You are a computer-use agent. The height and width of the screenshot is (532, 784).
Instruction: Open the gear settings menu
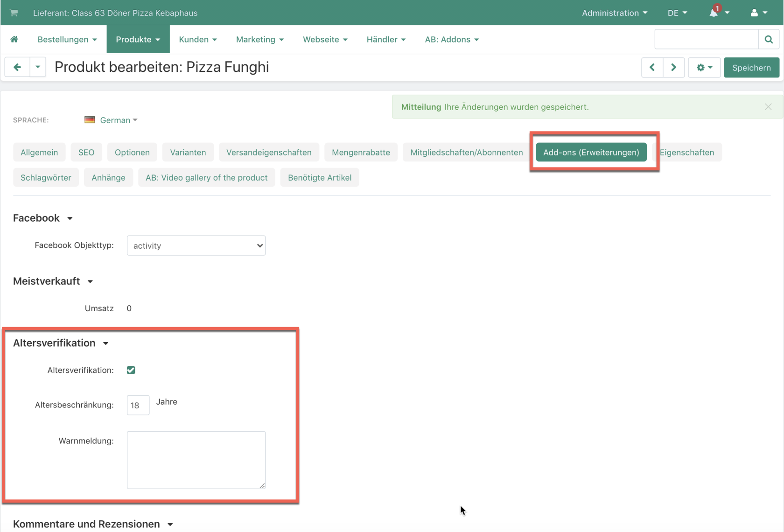pyautogui.click(x=704, y=68)
